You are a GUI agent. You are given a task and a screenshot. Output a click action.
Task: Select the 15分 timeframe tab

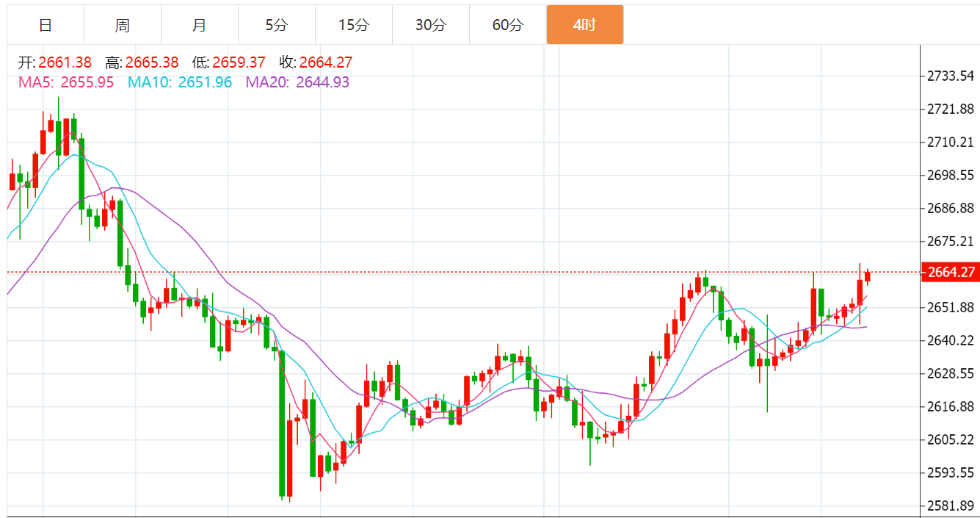click(354, 25)
